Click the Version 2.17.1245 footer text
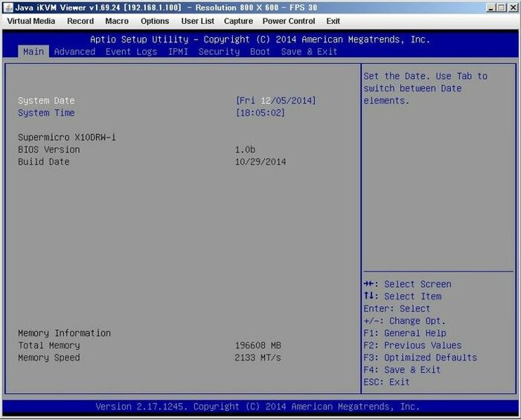 point(258,407)
